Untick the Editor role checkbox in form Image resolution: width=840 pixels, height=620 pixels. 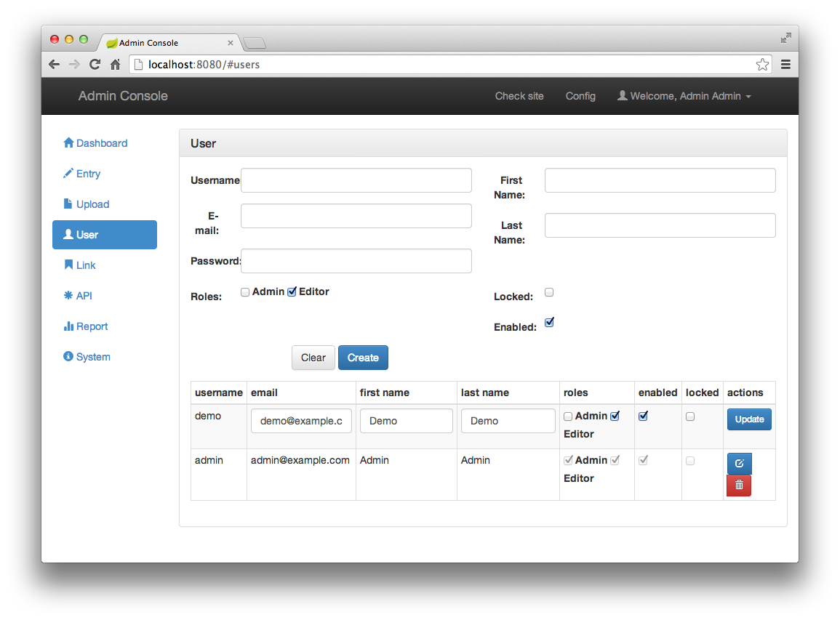292,291
